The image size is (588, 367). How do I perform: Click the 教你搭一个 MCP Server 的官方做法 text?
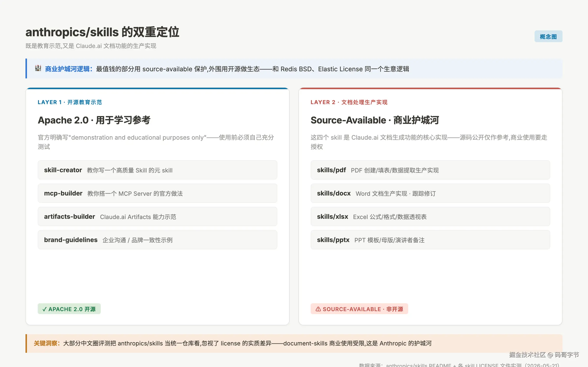tap(135, 194)
